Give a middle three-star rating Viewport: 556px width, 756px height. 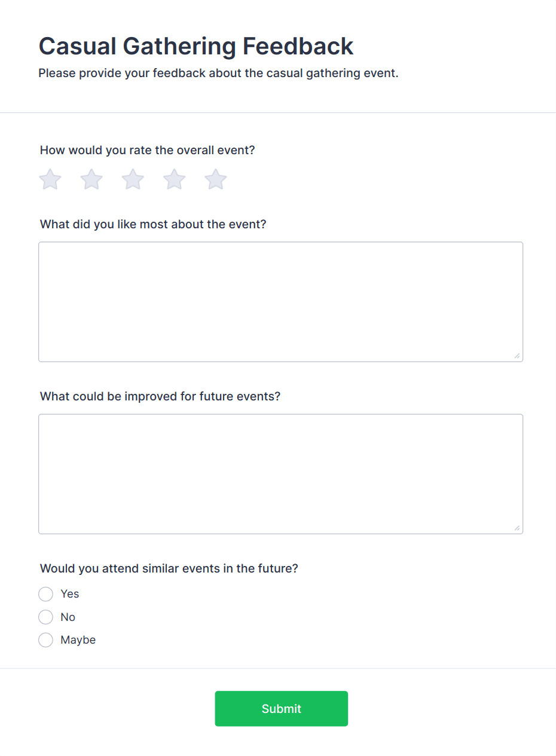pos(133,179)
